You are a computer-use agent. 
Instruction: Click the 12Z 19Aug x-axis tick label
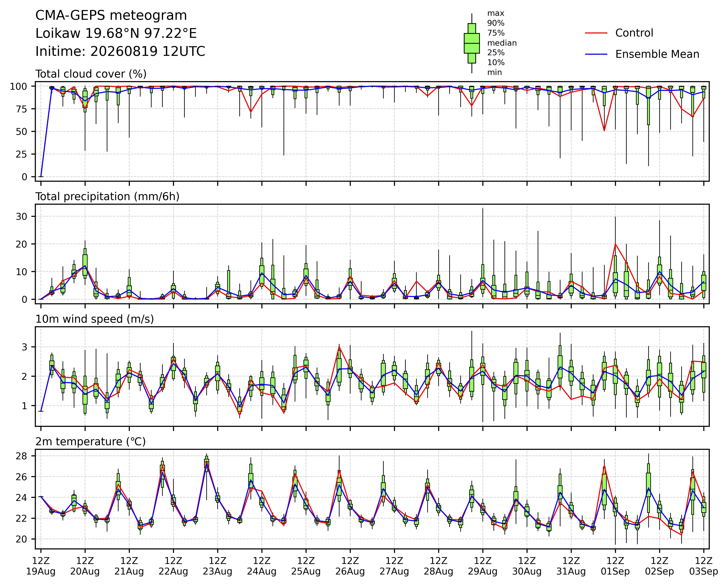41,566
